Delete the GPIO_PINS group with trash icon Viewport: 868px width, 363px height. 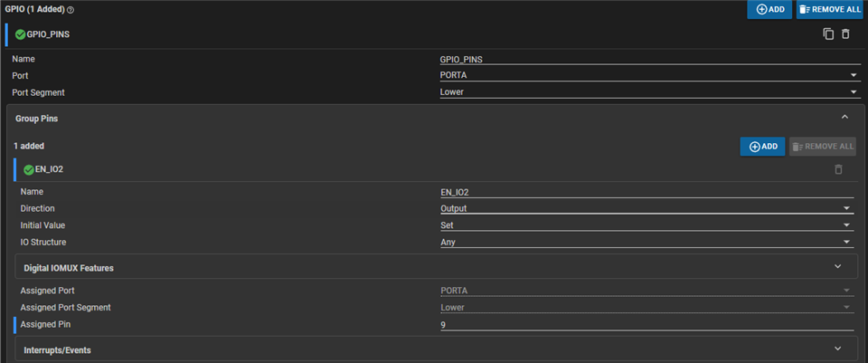(845, 33)
